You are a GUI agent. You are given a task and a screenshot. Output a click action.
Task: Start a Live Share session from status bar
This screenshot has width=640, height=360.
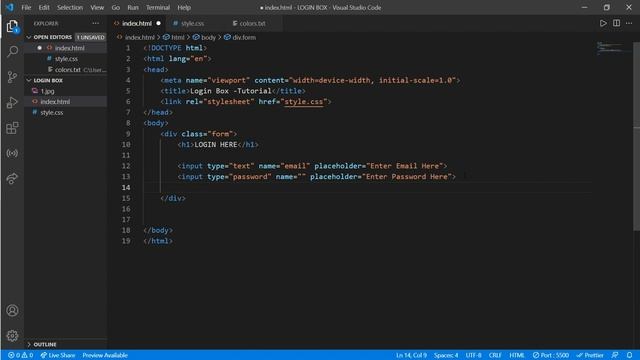pyautogui.click(x=58, y=355)
